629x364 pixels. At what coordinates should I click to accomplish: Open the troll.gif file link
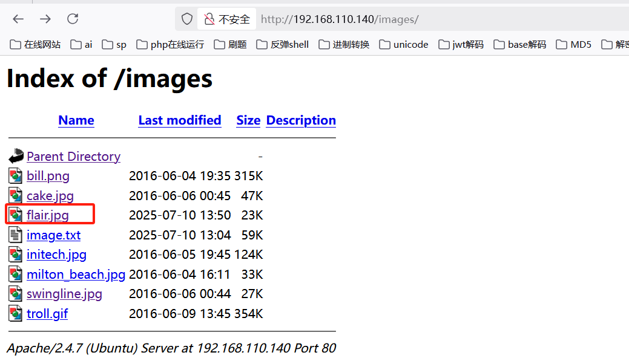[47, 314]
